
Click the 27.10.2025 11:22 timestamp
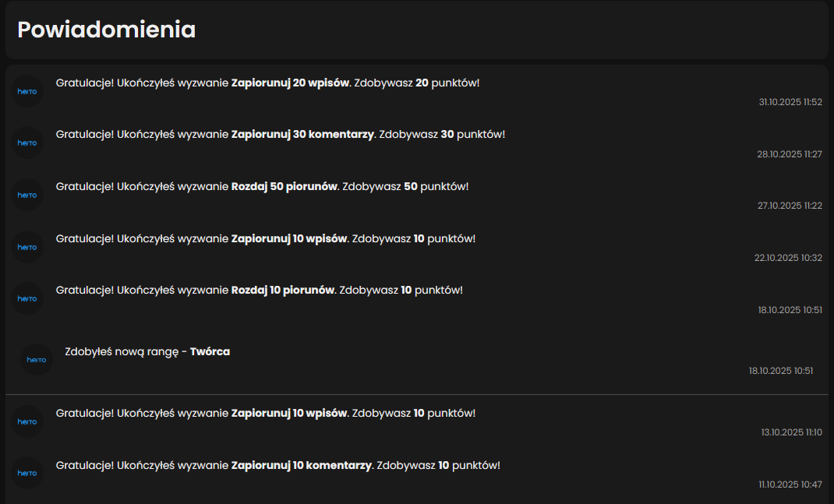(x=790, y=206)
